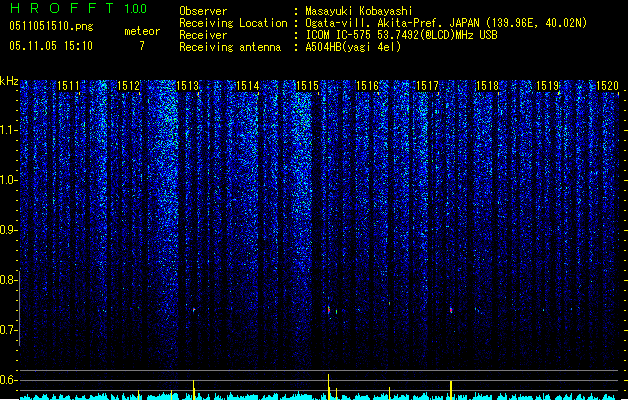Click the 1515 time marker
629x400 pixels.
point(307,86)
